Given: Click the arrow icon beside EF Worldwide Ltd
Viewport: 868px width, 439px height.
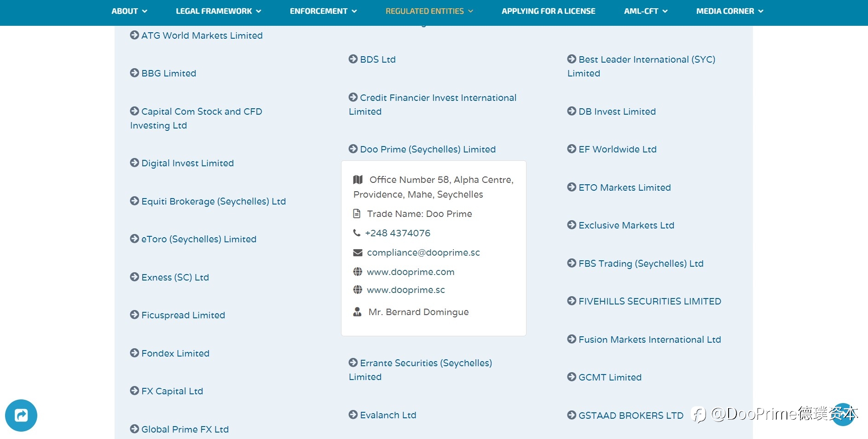Looking at the screenshot, I should click(x=572, y=149).
